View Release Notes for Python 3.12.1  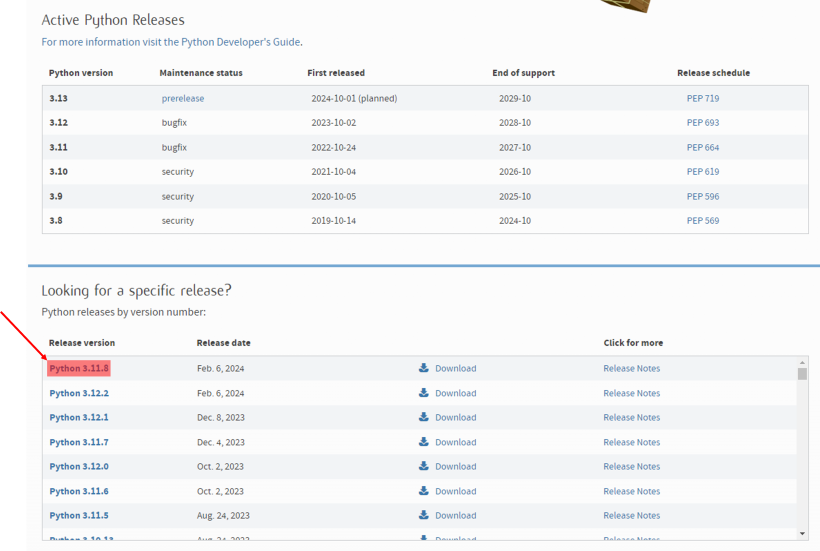click(632, 417)
